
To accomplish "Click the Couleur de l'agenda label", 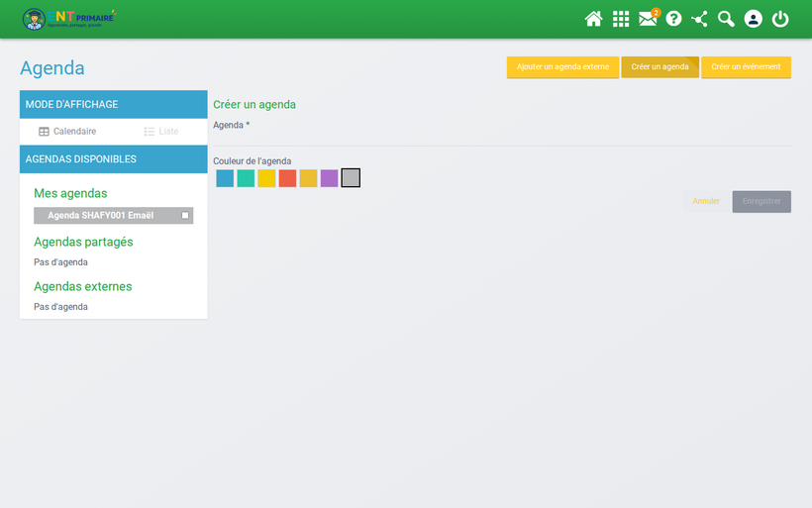I will (x=253, y=161).
